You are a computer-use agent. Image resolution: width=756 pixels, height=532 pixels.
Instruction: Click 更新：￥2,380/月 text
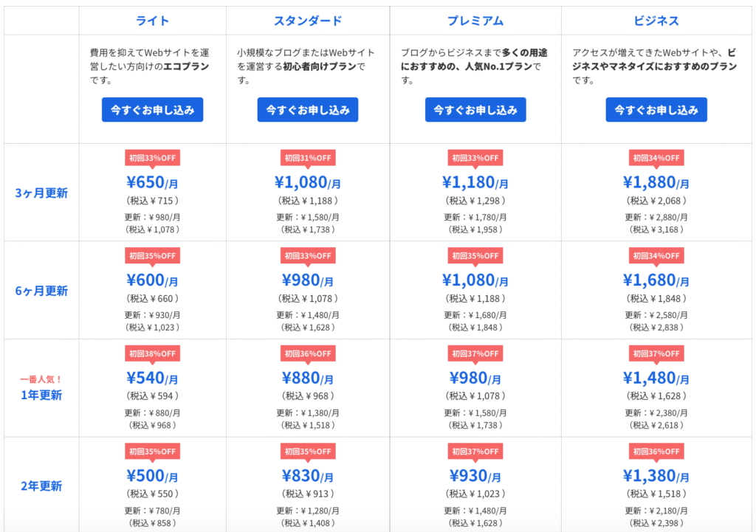pyautogui.click(x=656, y=413)
